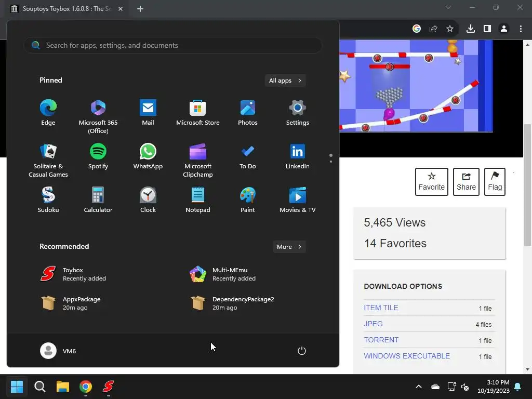Open the Mail app
Screen dimensions: 532x399
tap(148, 113)
